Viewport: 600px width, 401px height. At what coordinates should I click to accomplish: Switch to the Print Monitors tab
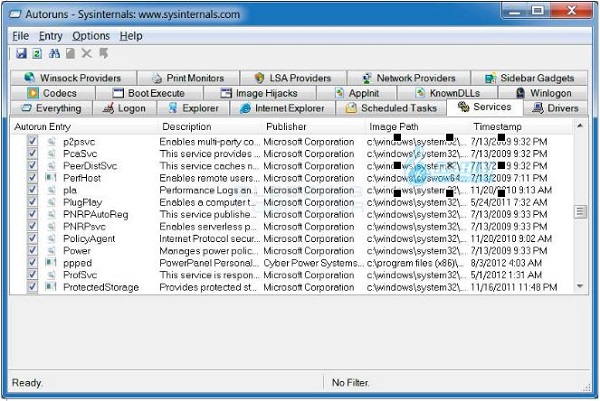[x=188, y=78]
